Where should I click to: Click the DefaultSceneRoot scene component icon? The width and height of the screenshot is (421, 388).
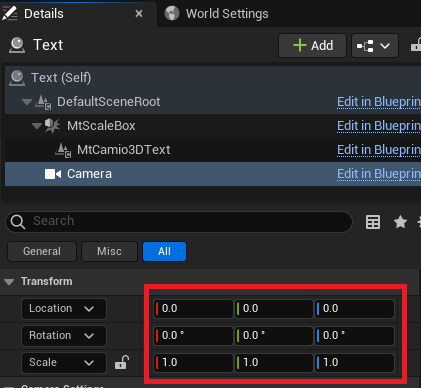coord(43,102)
